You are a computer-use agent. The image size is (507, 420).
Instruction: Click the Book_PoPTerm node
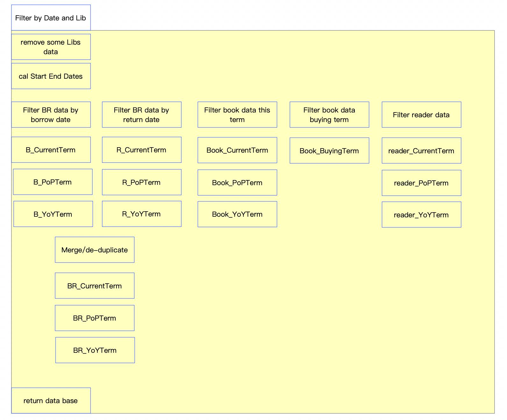click(237, 183)
